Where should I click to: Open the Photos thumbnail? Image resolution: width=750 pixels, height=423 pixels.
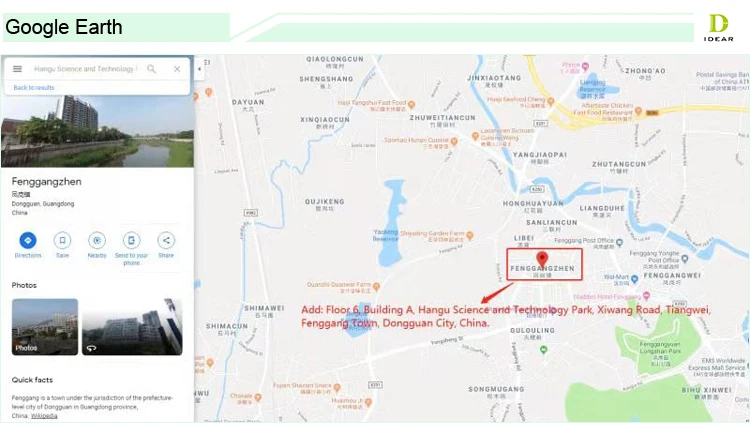point(45,327)
